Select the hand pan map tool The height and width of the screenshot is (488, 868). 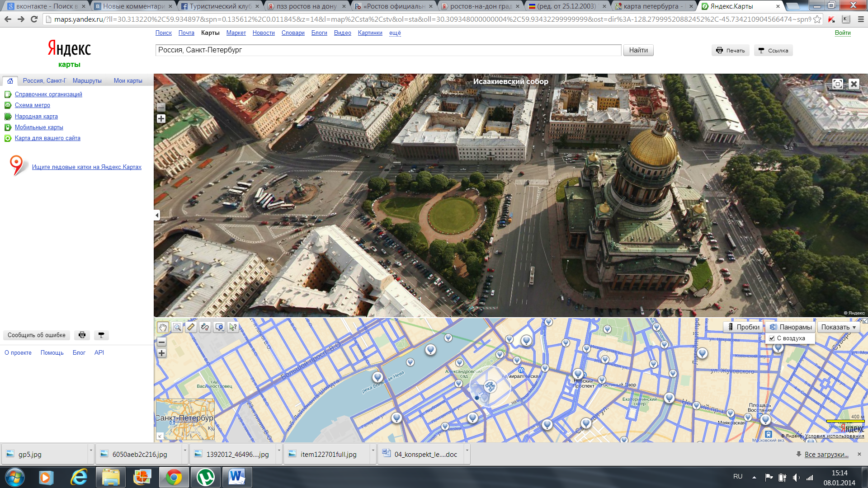point(163,327)
